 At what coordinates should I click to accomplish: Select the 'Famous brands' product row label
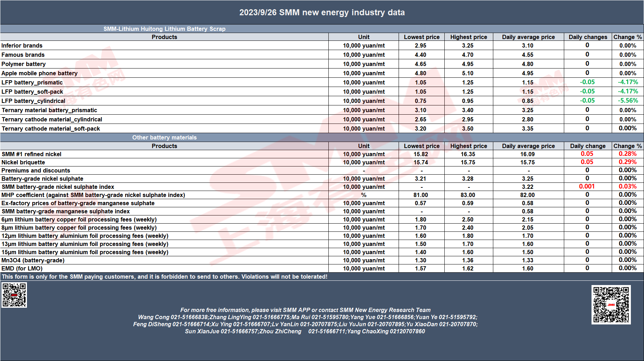23,55
